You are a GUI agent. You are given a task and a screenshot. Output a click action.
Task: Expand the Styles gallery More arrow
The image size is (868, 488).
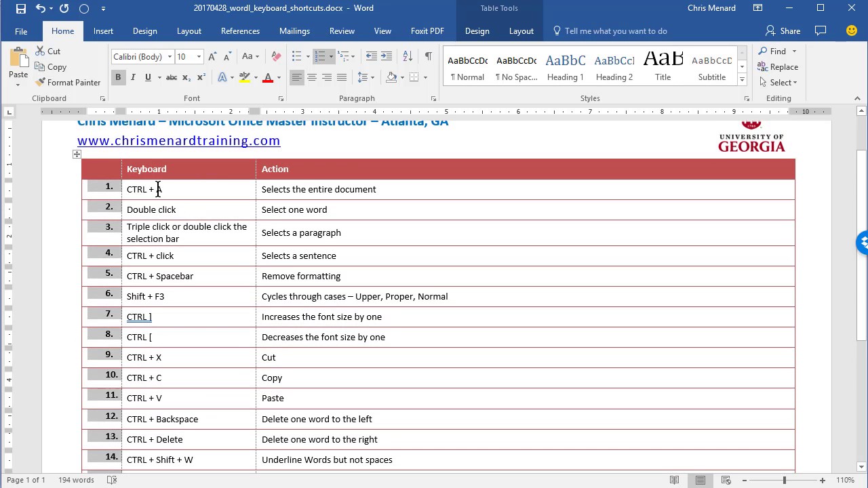(742, 80)
